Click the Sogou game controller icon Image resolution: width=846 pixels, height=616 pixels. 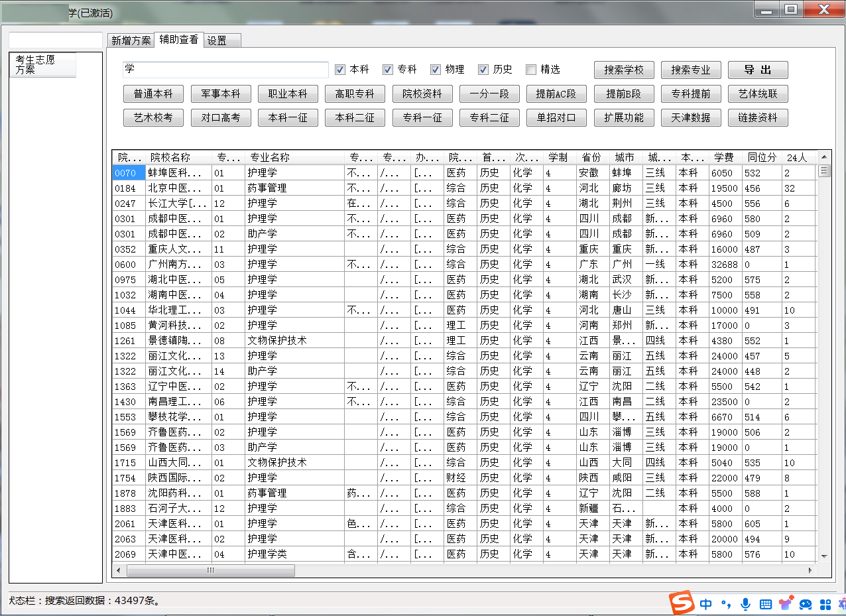pyautogui.click(x=806, y=604)
